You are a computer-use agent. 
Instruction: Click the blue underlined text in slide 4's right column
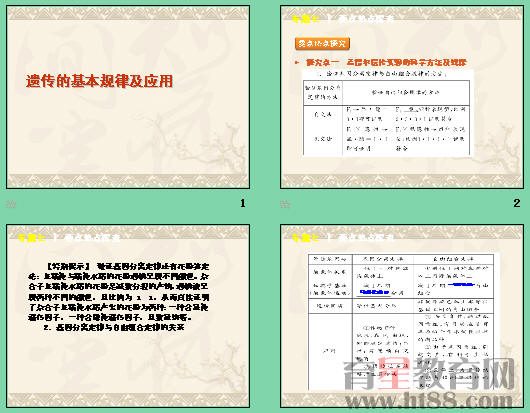point(462,285)
